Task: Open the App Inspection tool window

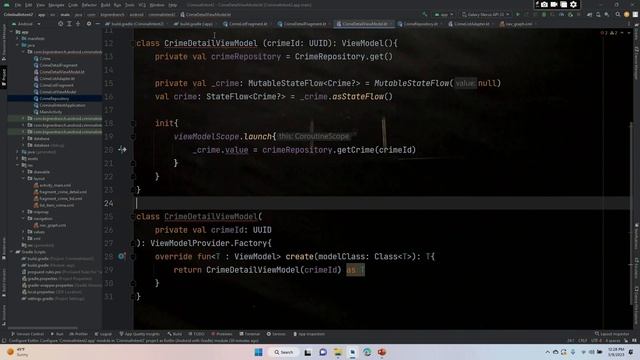Action: click(x=309, y=334)
